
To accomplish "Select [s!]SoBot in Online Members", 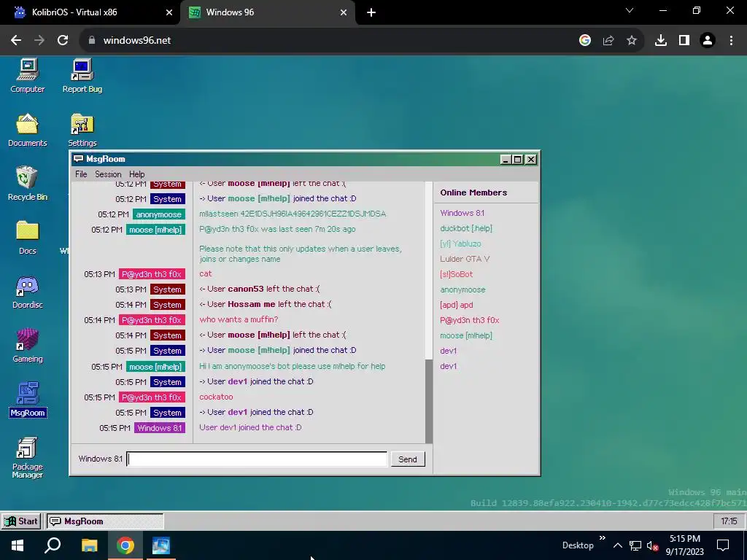I will (x=456, y=274).
